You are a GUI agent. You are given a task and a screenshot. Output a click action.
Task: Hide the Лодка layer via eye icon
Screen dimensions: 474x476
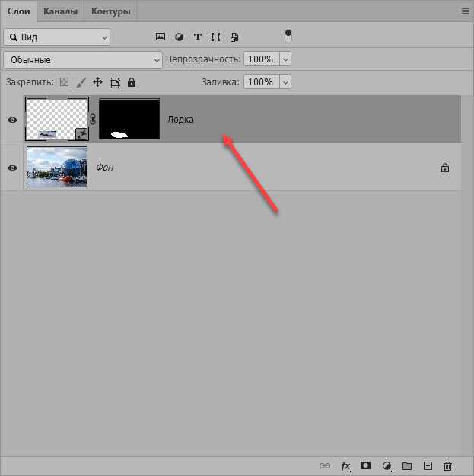click(x=12, y=120)
